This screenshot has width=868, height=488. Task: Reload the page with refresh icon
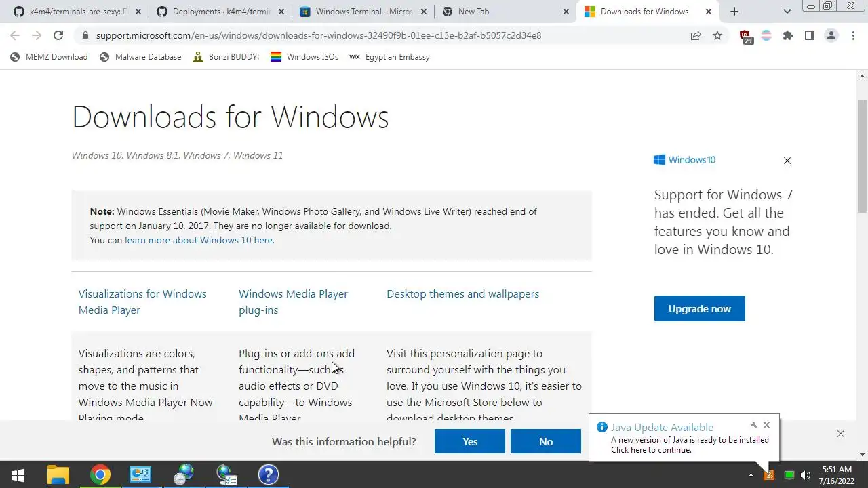[x=58, y=35]
